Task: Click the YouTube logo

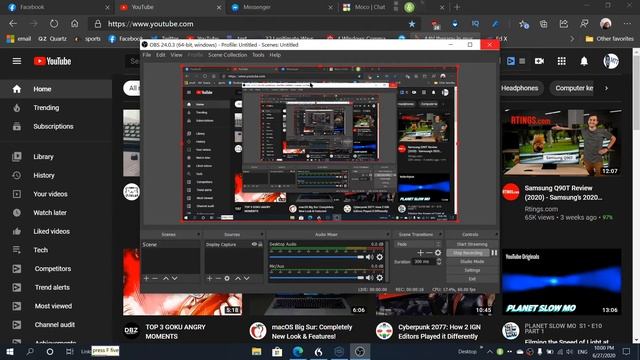Action: coord(53,61)
